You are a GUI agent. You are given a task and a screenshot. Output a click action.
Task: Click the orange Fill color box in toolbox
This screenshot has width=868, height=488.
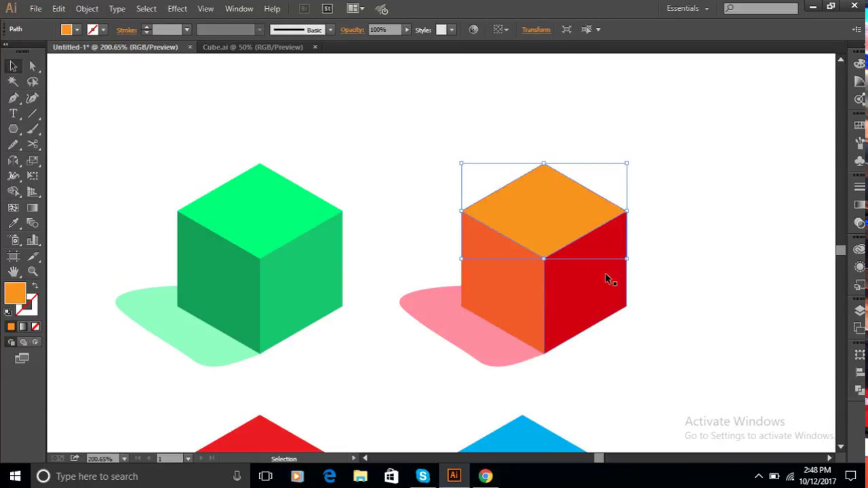pos(15,293)
